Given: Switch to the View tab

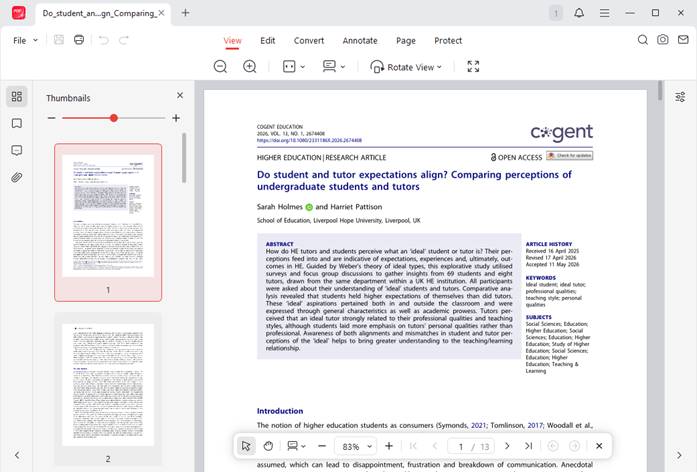Looking at the screenshot, I should (x=232, y=40).
